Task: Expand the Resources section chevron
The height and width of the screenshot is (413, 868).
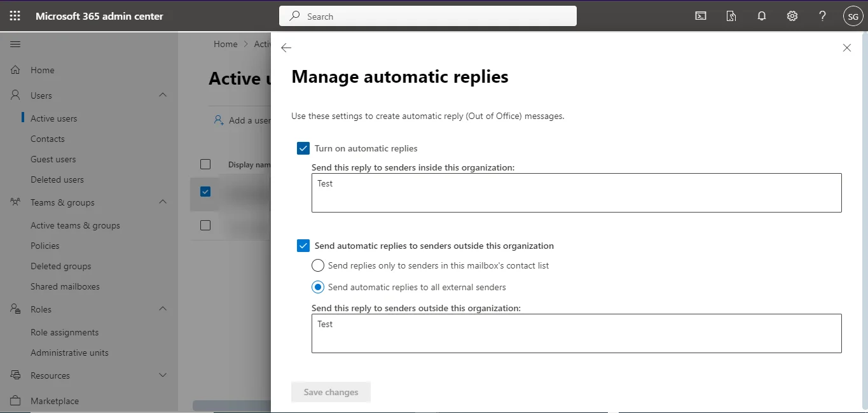Action: tap(163, 375)
